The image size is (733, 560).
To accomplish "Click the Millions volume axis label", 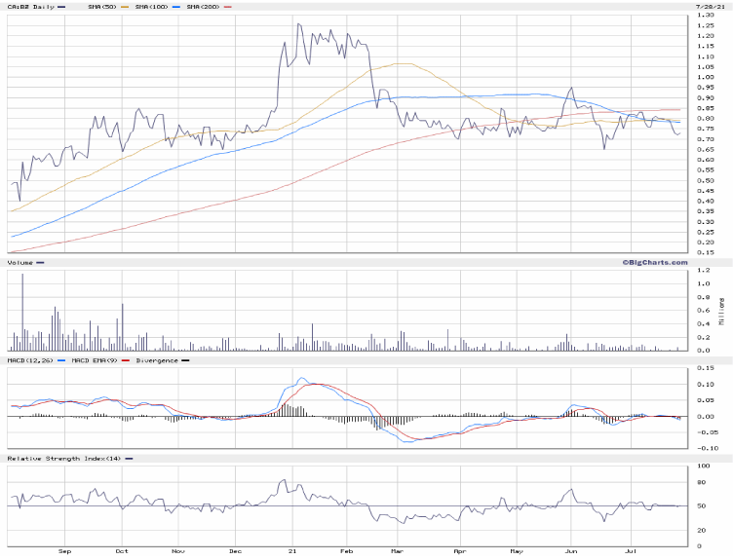I will [722, 310].
